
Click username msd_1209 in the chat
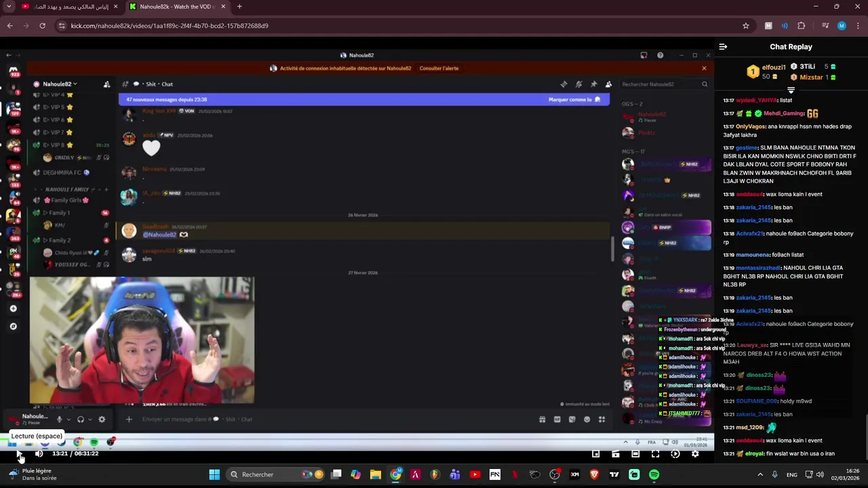[x=750, y=427]
